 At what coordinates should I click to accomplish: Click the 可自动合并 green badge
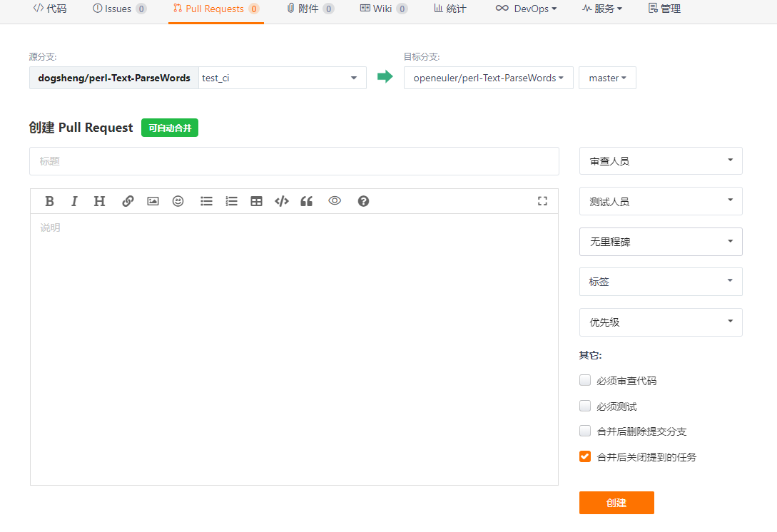tap(170, 128)
